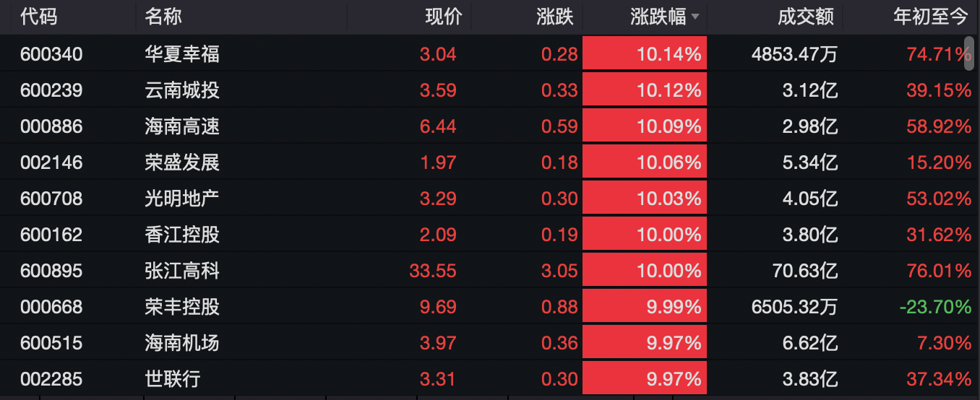980x400 pixels.
Task: Sort by the 成交额 column header
Action: click(x=806, y=17)
